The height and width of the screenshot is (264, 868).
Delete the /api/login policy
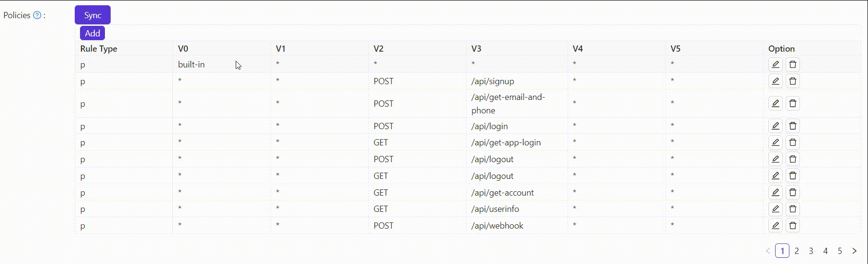(x=793, y=126)
